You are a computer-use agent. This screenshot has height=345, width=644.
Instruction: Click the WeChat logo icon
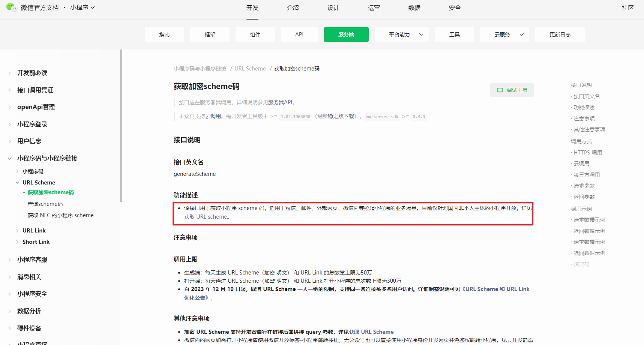tap(11, 7)
